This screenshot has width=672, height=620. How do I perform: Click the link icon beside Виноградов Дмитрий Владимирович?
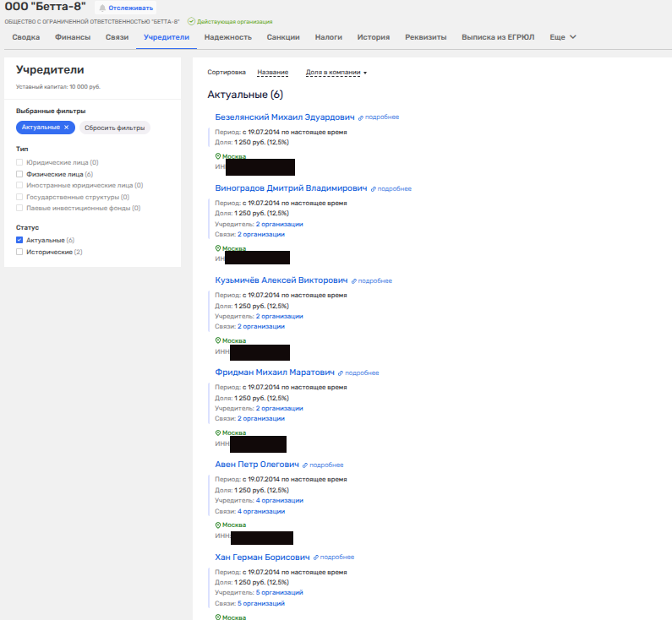374,189
